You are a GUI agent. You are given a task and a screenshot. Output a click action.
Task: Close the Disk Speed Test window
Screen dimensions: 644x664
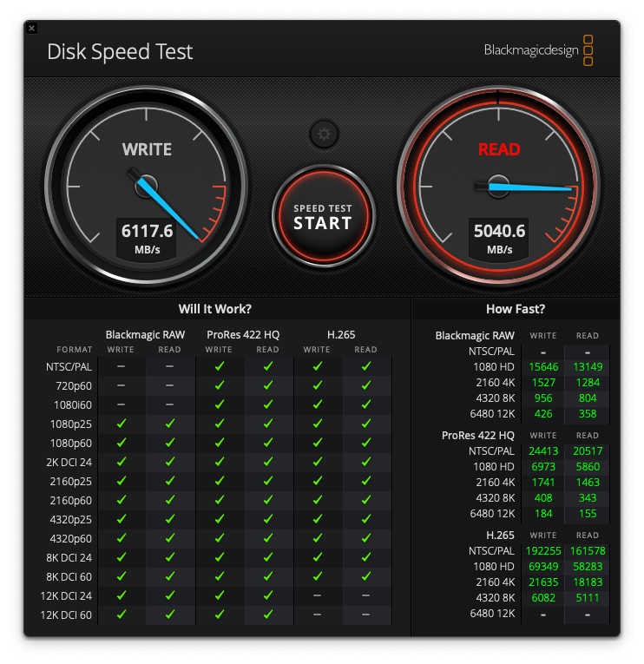point(31,29)
